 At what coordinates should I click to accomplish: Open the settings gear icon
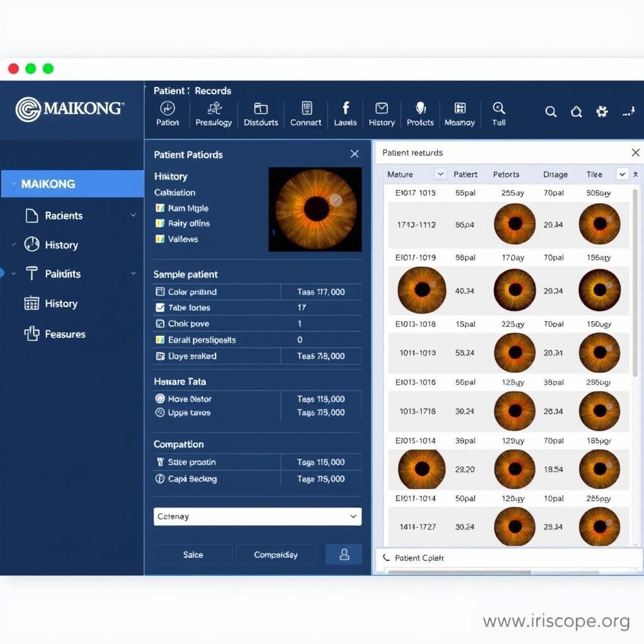tap(602, 112)
